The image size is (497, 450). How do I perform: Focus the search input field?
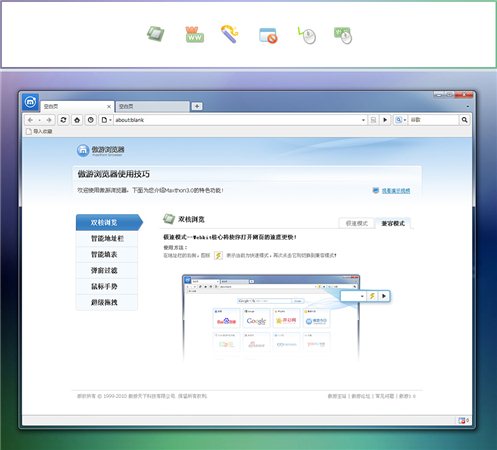pyautogui.click(x=433, y=120)
